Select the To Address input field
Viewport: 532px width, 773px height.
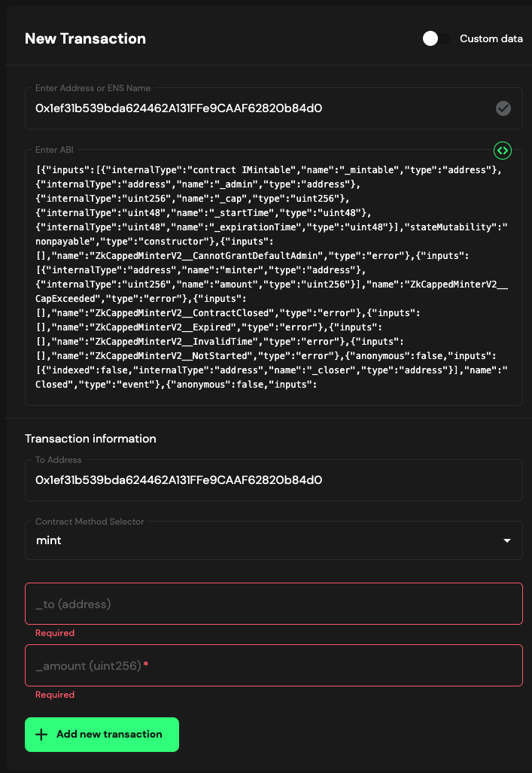[x=271, y=480]
